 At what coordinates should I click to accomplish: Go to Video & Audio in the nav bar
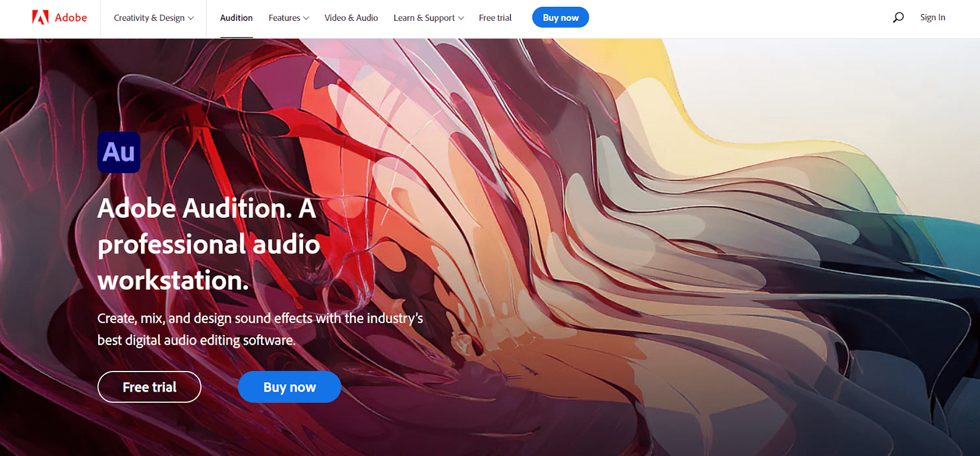tap(351, 18)
